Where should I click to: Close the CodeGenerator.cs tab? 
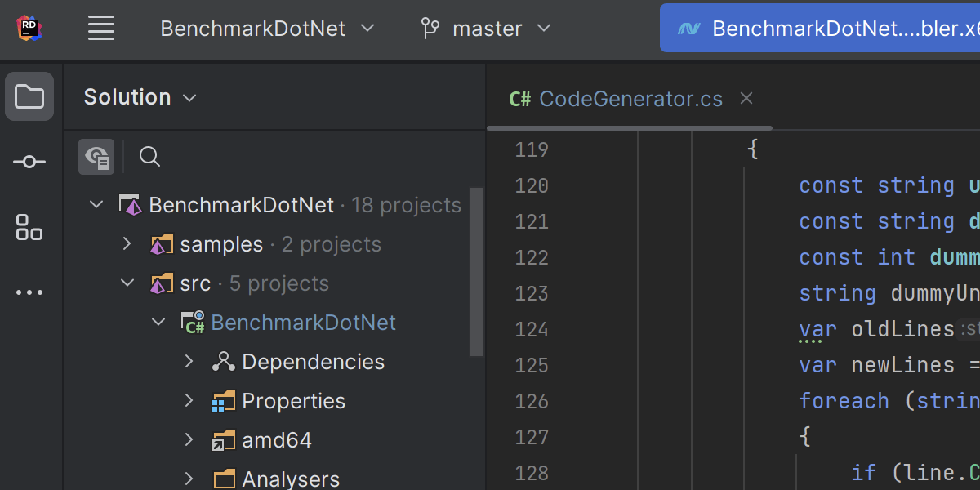[x=746, y=99]
